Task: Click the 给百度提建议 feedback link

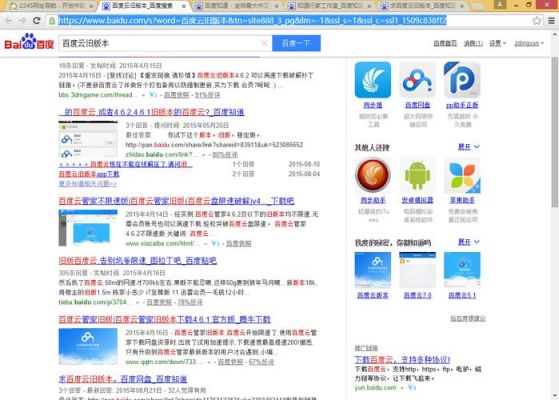Action: click(468, 318)
